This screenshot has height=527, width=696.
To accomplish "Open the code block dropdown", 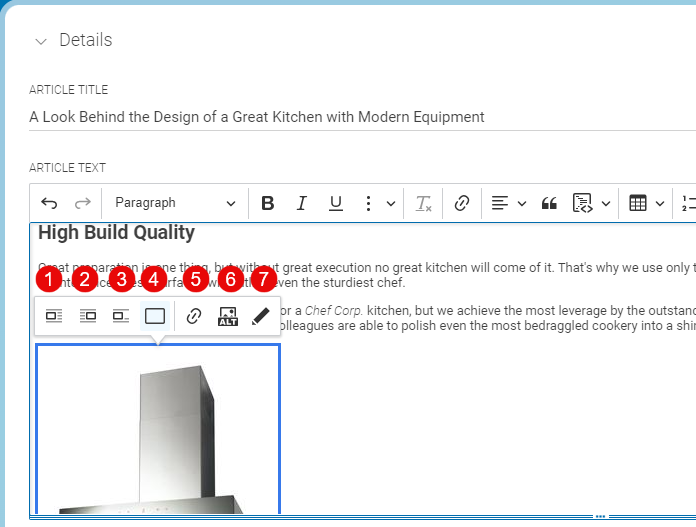I will (591, 203).
